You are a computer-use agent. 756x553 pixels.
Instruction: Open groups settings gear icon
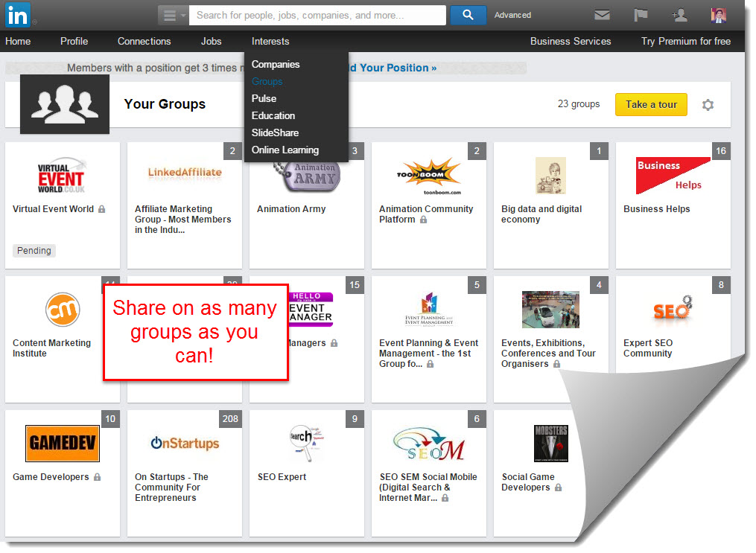click(x=708, y=104)
